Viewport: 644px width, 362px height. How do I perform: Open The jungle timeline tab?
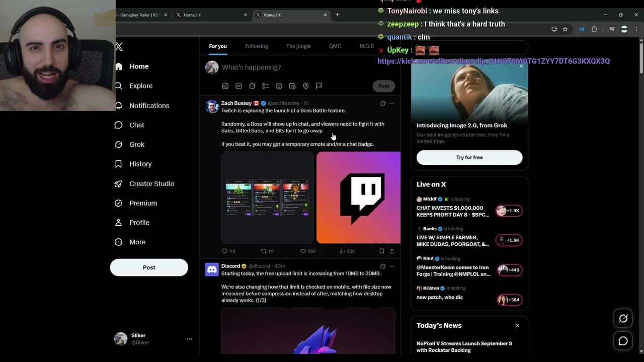click(x=298, y=46)
